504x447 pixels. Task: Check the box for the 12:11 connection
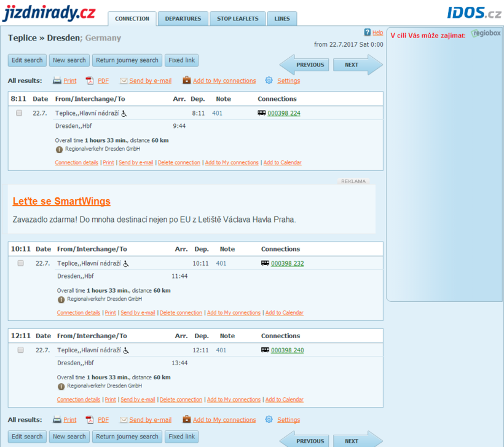pyautogui.click(x=20, y=350)
